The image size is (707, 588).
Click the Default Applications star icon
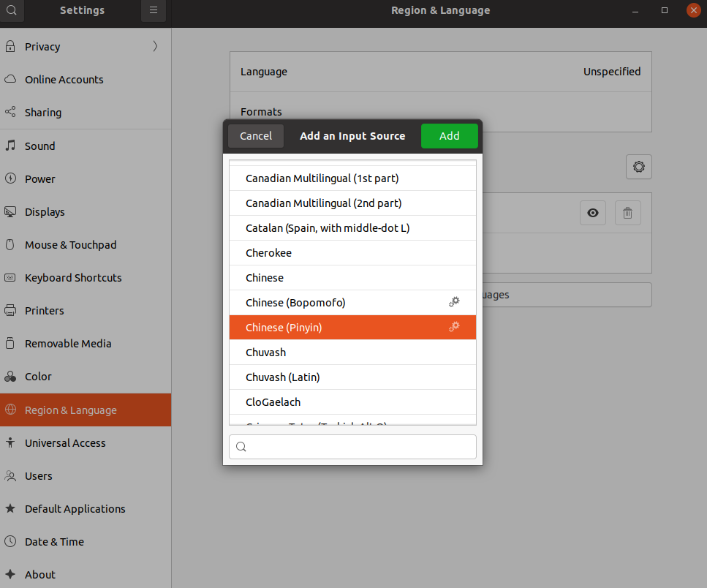point(10,508)
